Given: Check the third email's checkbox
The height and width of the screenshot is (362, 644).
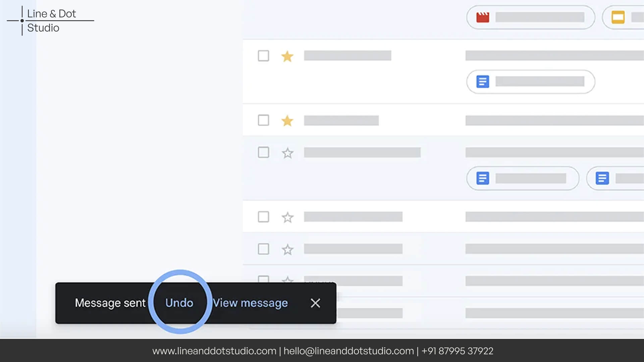Looking at the screenshot, I should point(263,152).
